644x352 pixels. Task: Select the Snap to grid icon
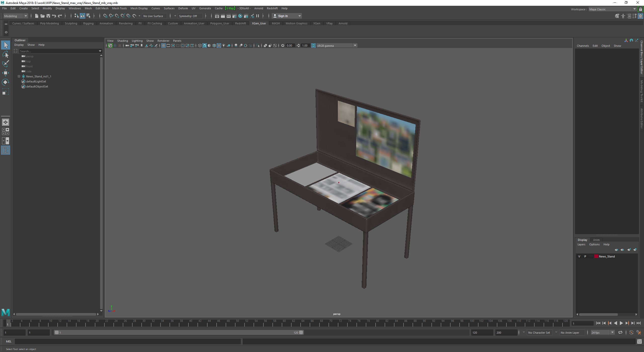[x=104, y=16]
